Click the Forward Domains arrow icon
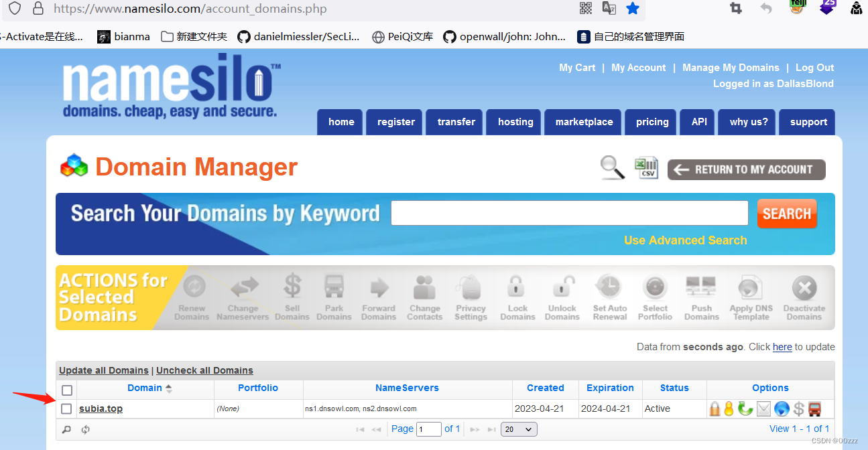This screenshot has width=868, height=450. [x=379, y=288]
